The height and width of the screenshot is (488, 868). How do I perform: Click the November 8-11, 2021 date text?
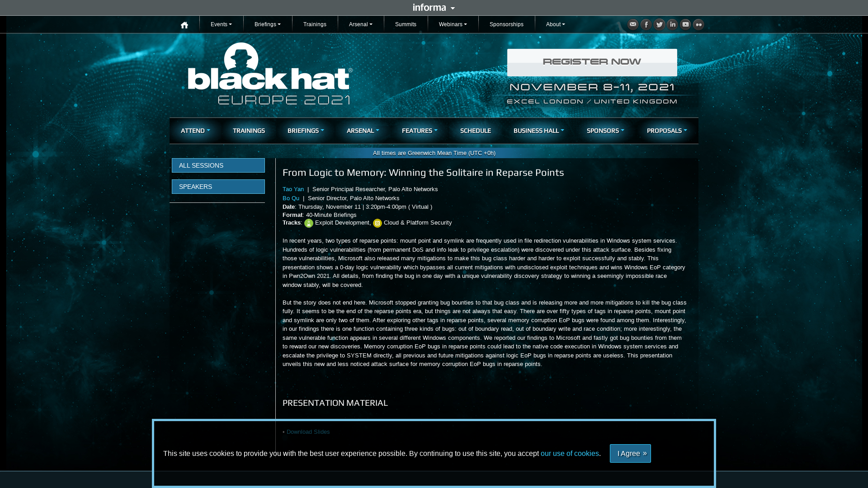pos(592,87)
